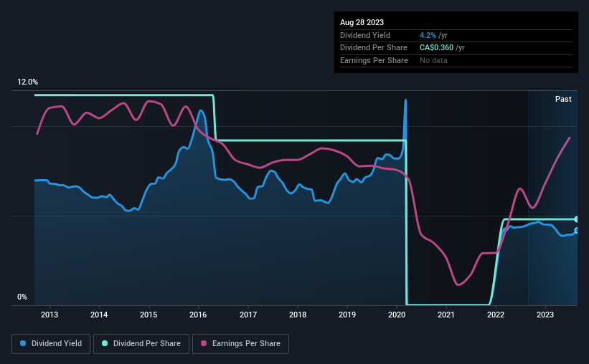Select the 2023 year on the axis
The image size is (589, 364).
545,315
